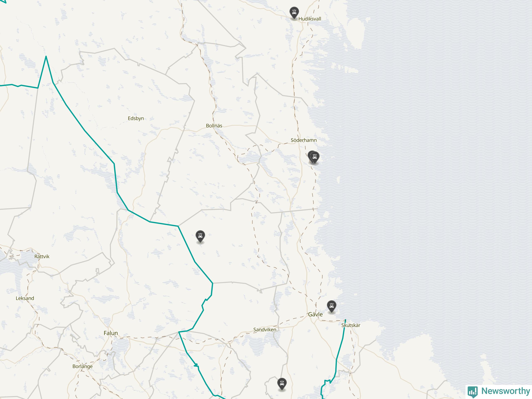Select the Bollnäs town label
This screenshot has height=399, width=532.
click(x=214, y=126)
